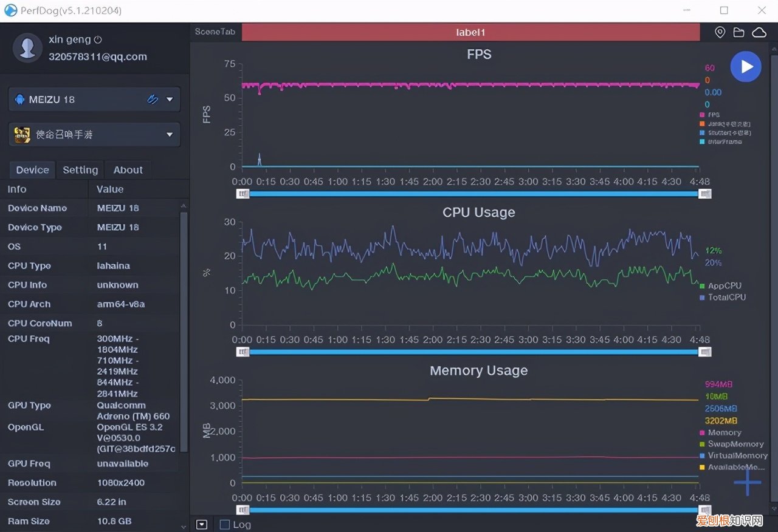Click the USB connection icon beside MEIZU 18
The height and width of the screenshot is (532, 778).
pyautogui.click(x=153, y=100)
